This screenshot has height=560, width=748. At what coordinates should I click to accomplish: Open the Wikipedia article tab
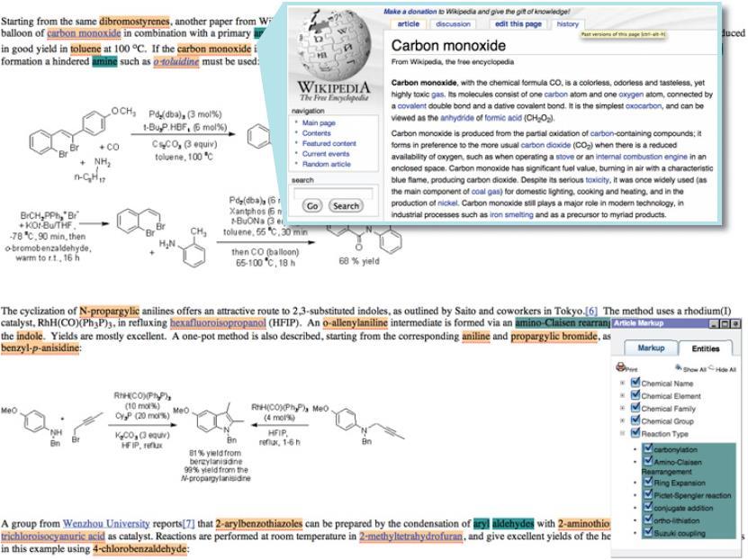(409, 23)
